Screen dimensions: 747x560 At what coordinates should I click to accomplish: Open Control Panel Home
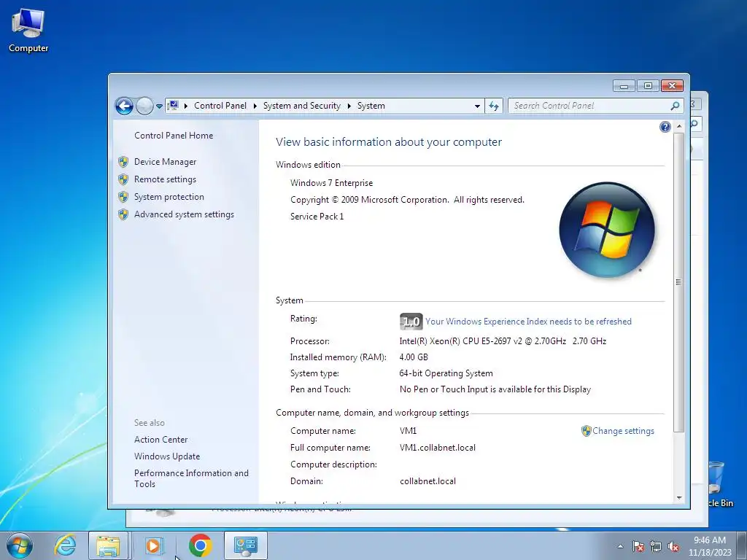174,135
